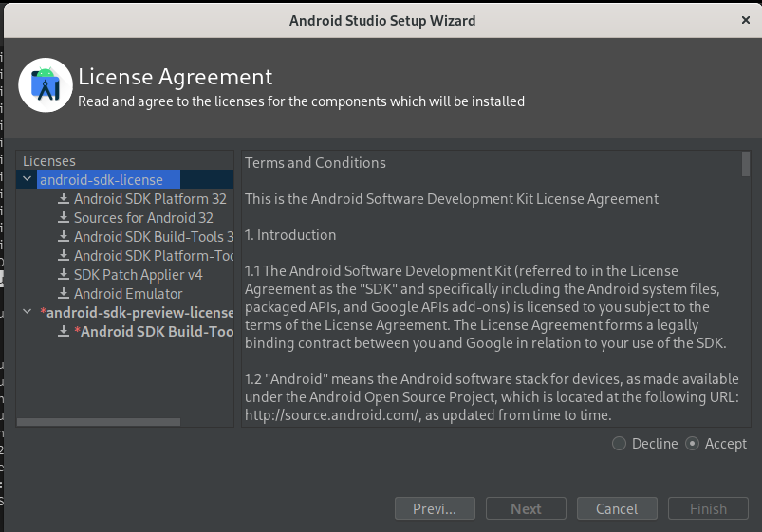Click the '1. Introduction' line in license
Viewport: 762px width, 532px height.
290,234
